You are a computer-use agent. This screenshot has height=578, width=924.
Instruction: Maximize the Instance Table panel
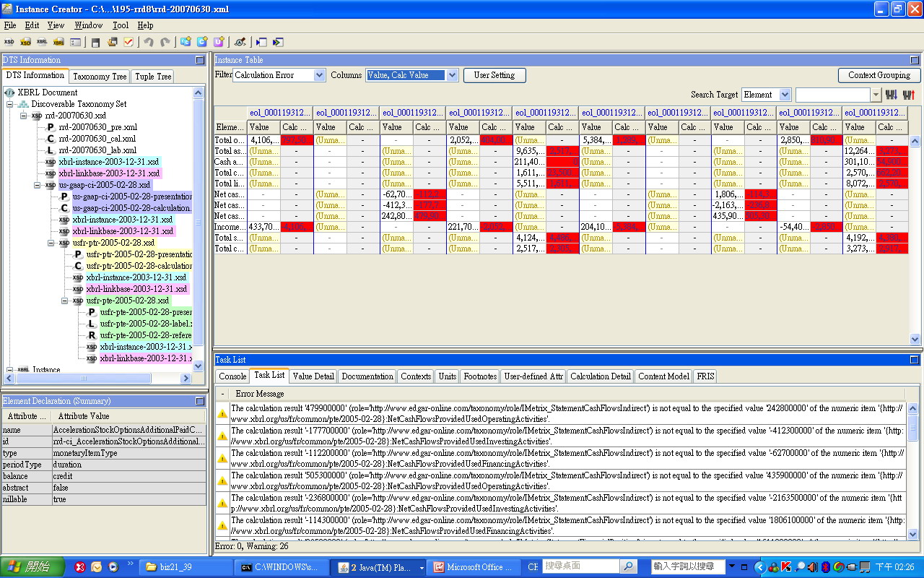coord(915,60)
